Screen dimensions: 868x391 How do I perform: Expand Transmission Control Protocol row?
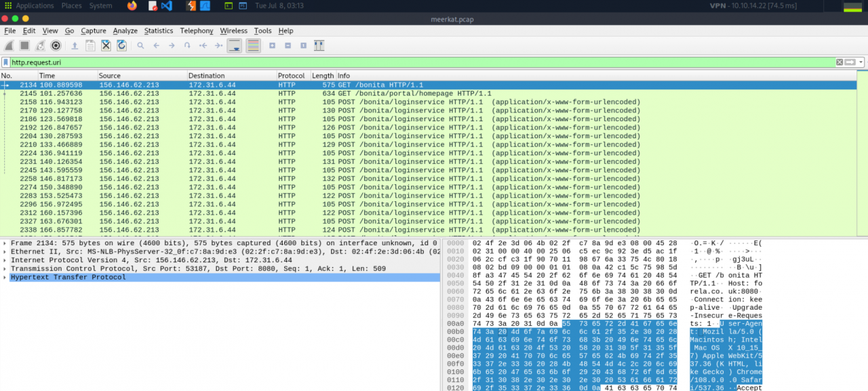pyautogui.click(x=5, y=269)
